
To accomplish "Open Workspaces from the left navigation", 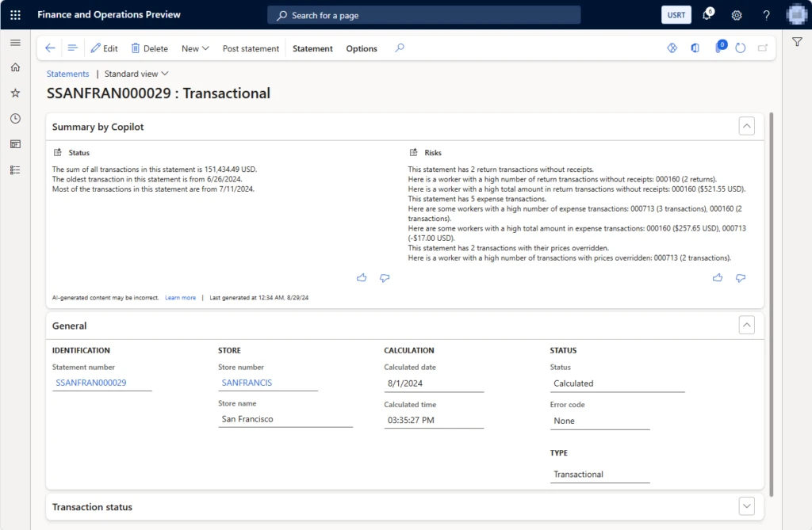I will (x=14, y=143).
